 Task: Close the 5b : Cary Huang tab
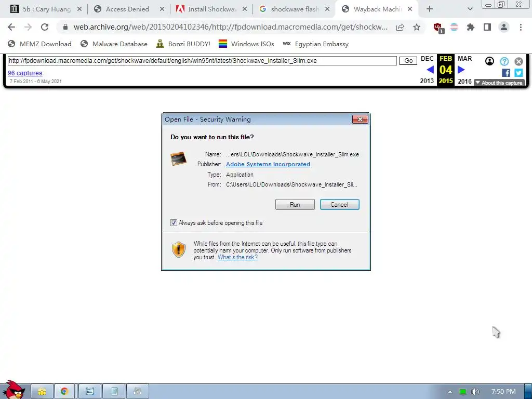[x=79, y=9]
